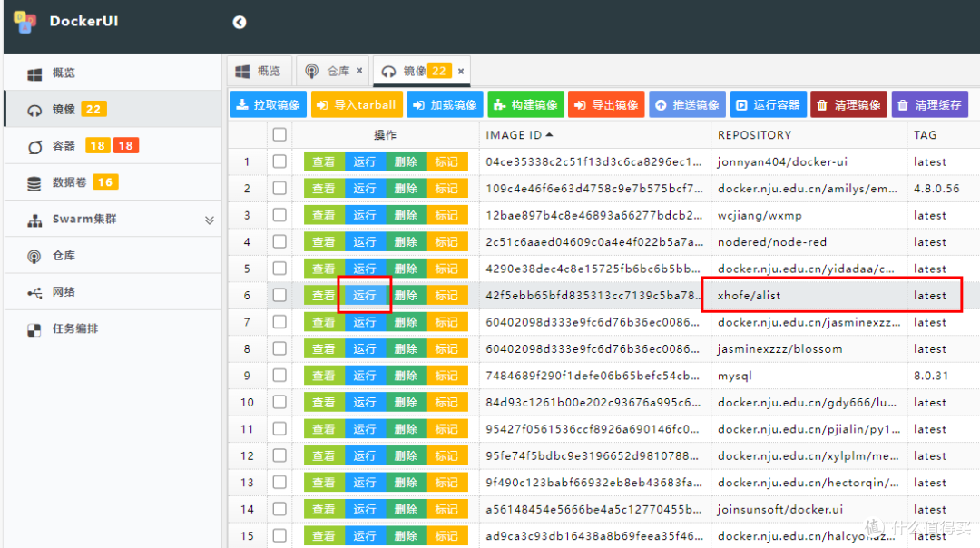Screen dimensions: 980x548
Task: Select the 镜像 sidebar icon
Action: (x=34, y=109)
